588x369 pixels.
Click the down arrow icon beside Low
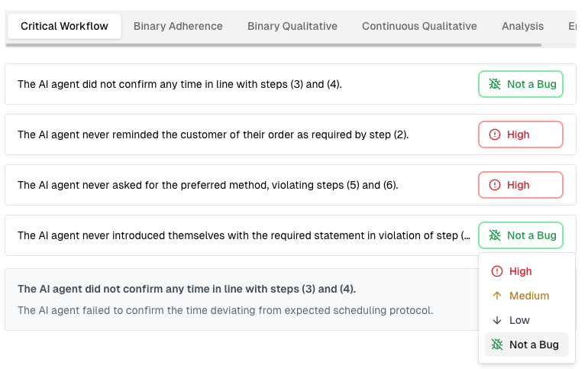pos(497,320)
